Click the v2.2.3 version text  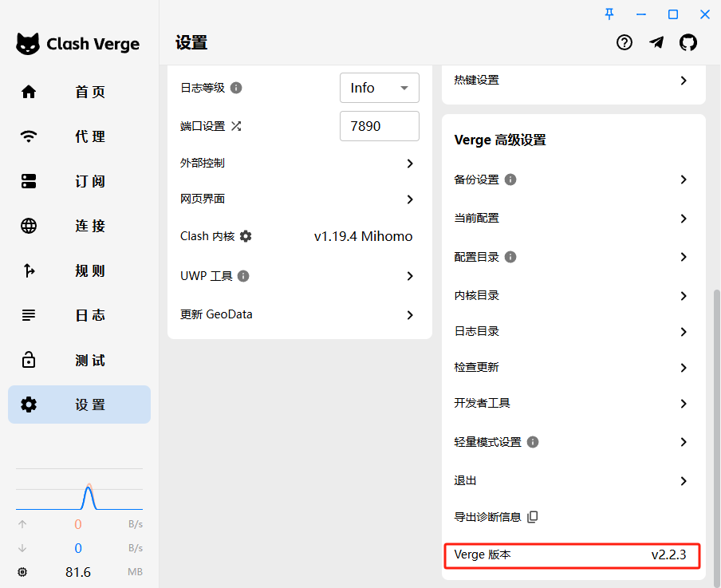668,554
